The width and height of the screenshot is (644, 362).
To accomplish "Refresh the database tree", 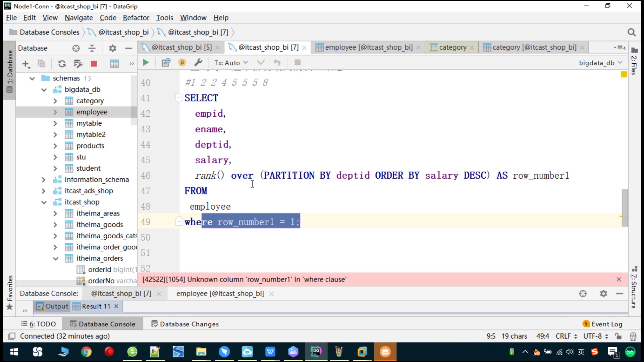I will click(62, 64).
